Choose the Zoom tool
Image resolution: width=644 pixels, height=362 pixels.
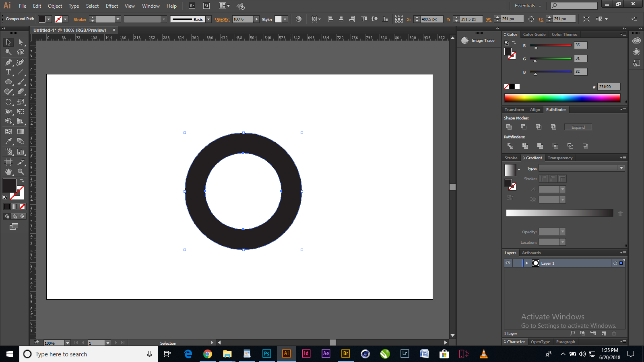pos(21,172)
